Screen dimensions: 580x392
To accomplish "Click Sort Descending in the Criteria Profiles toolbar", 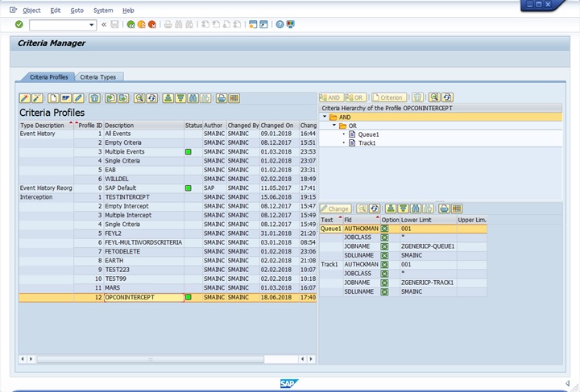I will (180, 98).
